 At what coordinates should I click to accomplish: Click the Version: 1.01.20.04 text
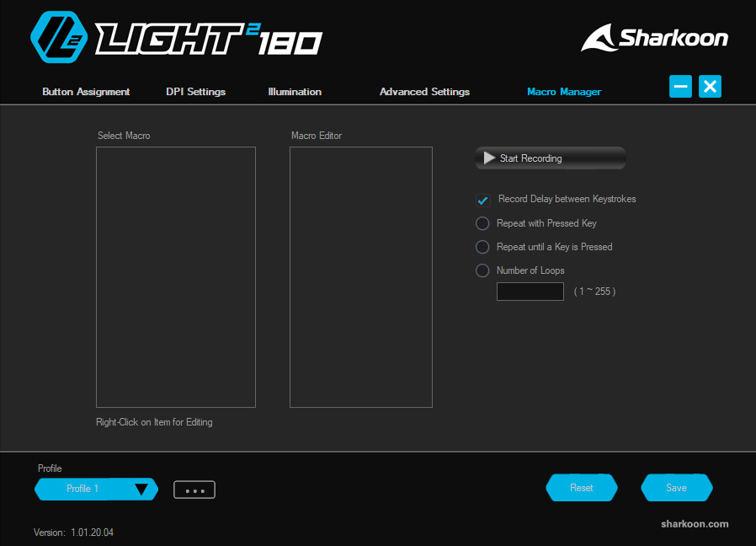[73, 533]
